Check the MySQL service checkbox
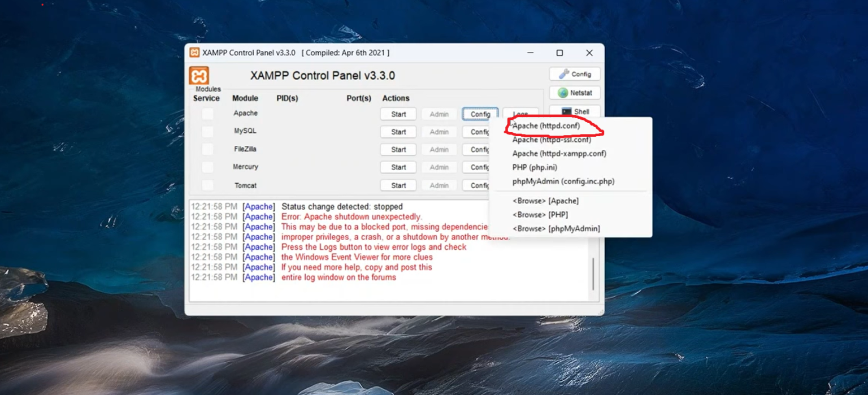Image resolution: width=868 pixels, height=395 pixels. tap(207, 131)
